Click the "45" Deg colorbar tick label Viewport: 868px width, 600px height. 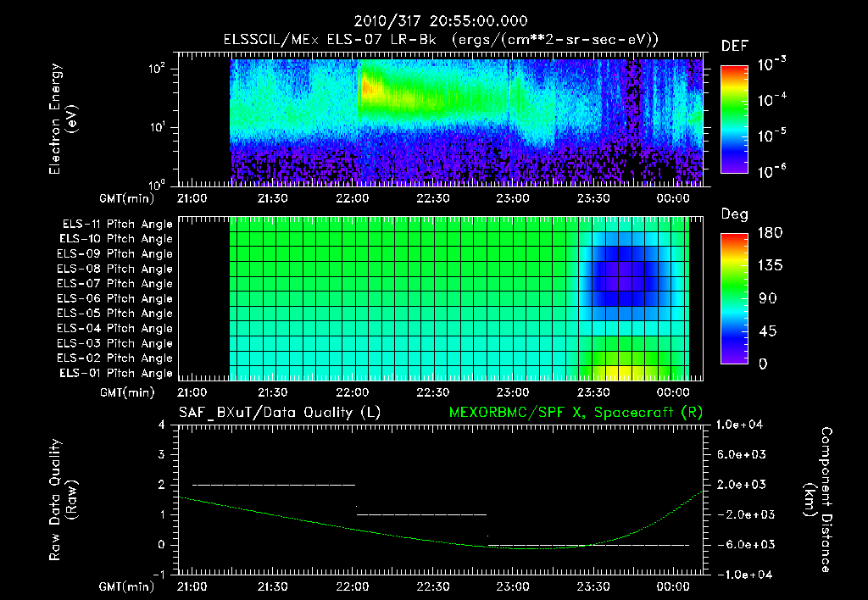click(770, 331)
